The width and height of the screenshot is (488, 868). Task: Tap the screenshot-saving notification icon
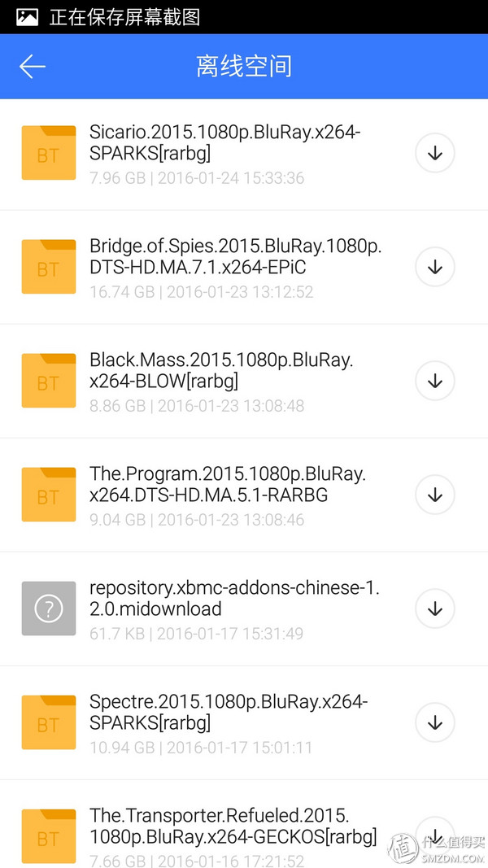coord(27,17)
